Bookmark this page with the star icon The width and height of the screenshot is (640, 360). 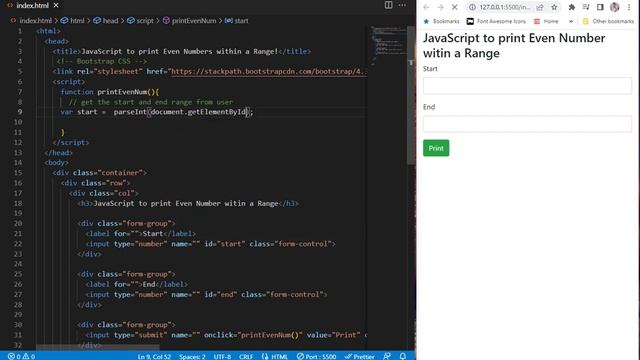tap(554, 7)
